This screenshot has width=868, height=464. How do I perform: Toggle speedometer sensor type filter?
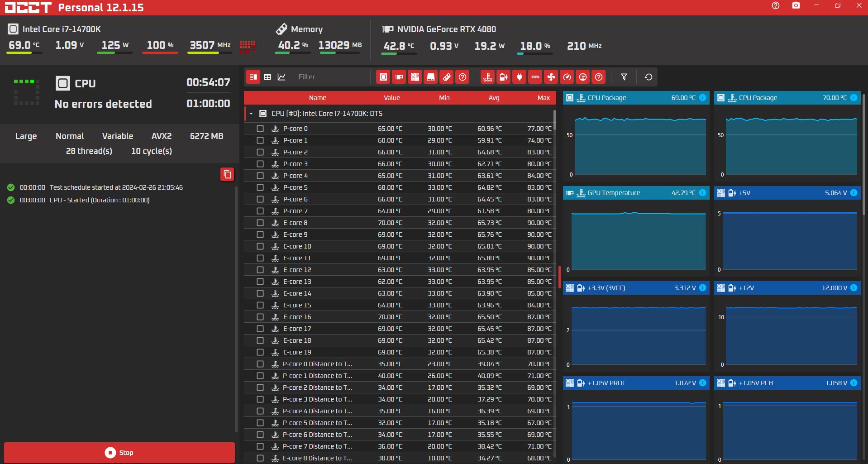point(567,77)
